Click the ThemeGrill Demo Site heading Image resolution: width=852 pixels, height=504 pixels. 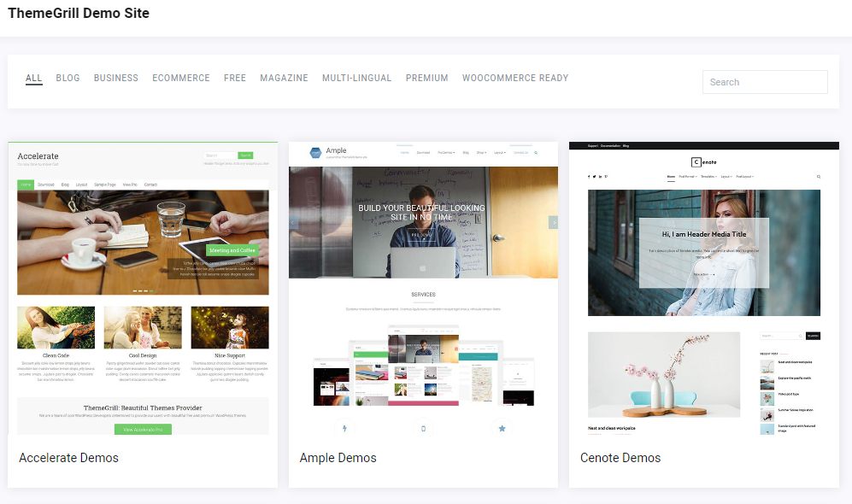78,14
